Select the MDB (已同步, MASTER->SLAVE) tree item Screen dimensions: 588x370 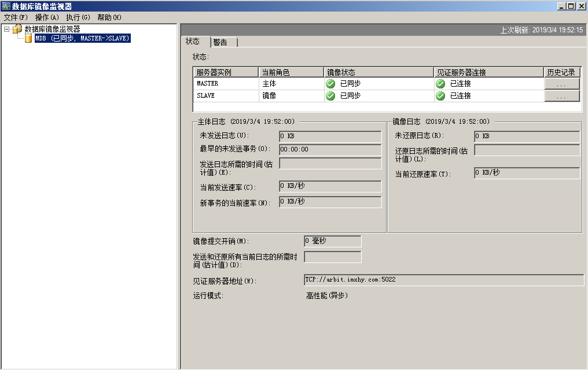coord(83,38)
